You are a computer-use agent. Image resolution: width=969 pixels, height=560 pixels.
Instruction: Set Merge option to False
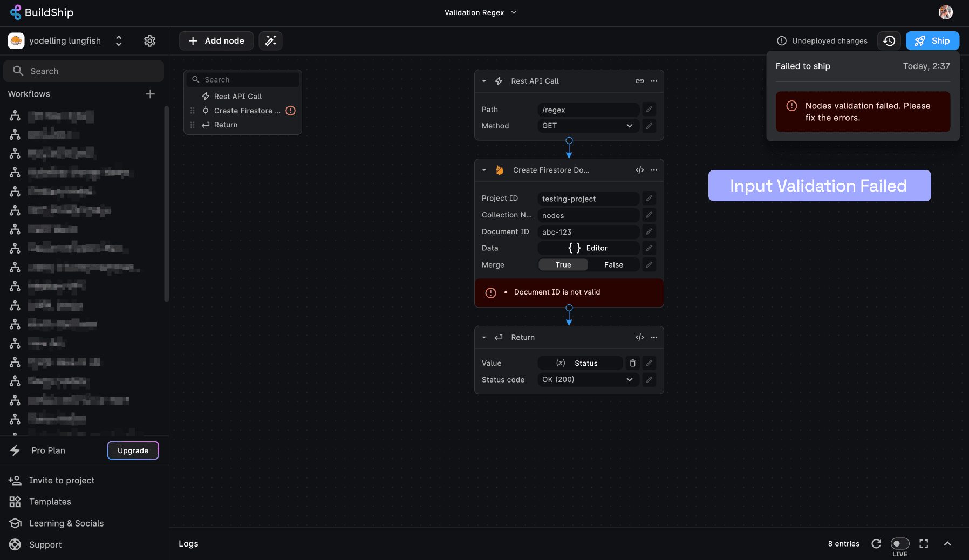[613, 265]
